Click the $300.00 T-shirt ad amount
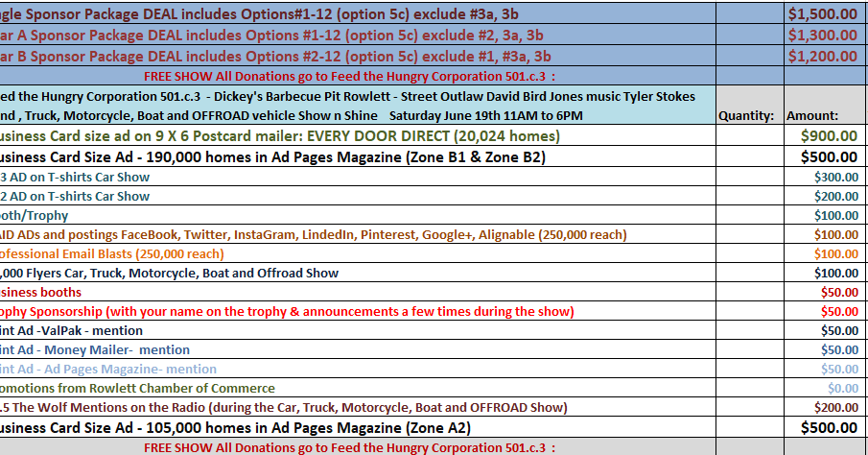 click(836, 178)
